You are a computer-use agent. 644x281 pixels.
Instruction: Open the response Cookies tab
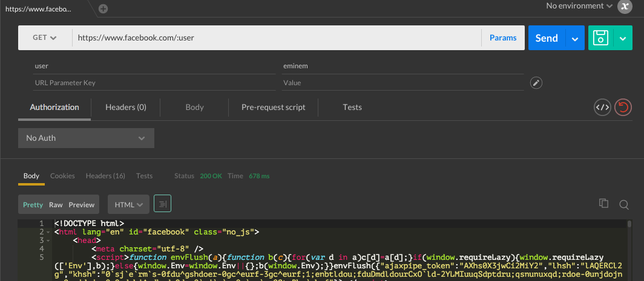pyautogui.click(x=62, y=176)
